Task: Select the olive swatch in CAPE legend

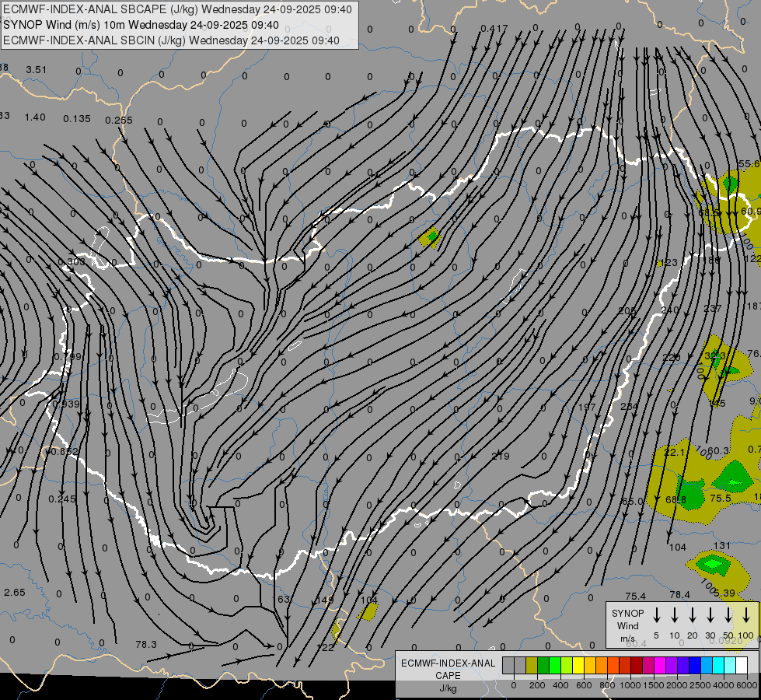Action: point(532,666)
